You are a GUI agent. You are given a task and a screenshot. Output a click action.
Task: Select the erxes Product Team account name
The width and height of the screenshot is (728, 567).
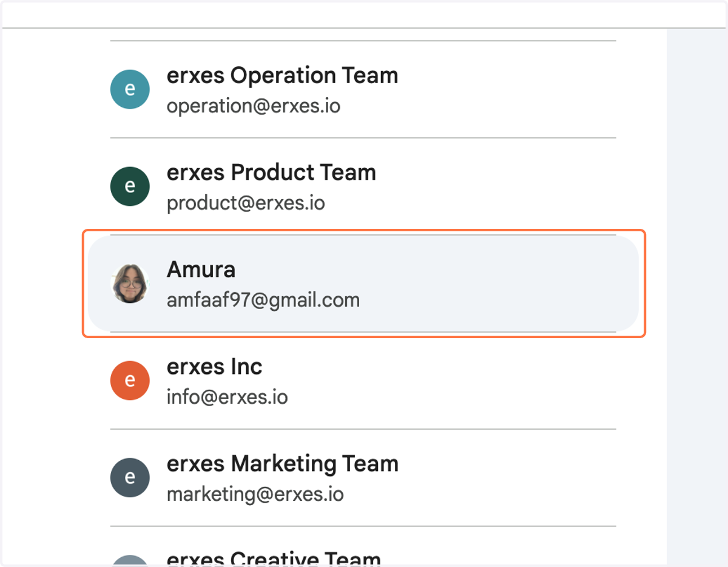pyautogui.click(x=271, y=173)
